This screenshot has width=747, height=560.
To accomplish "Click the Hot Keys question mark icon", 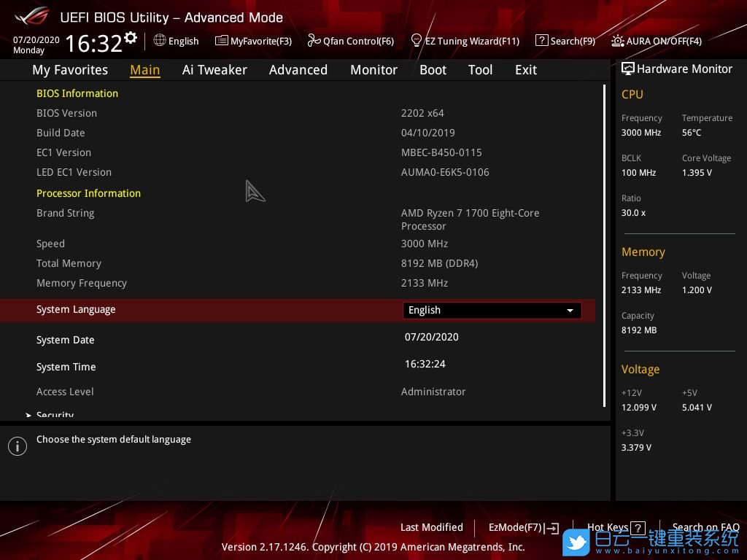I will pos(638,528).
